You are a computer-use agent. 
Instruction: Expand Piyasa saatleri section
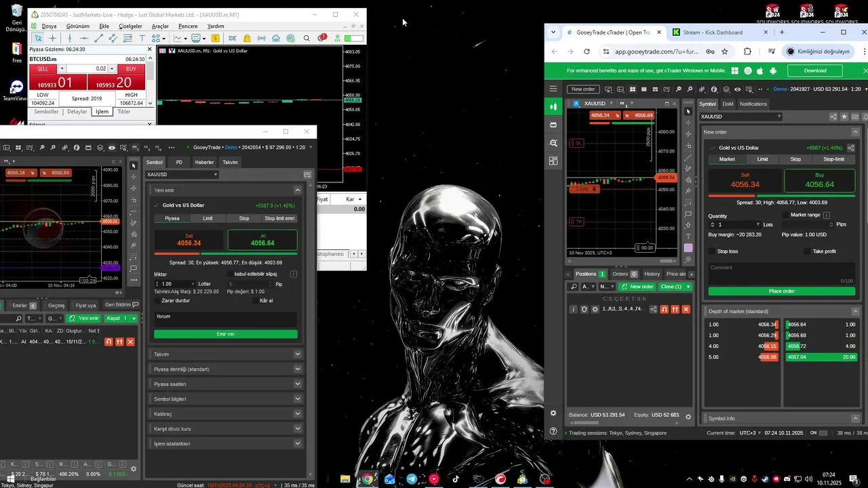[297, 384]
